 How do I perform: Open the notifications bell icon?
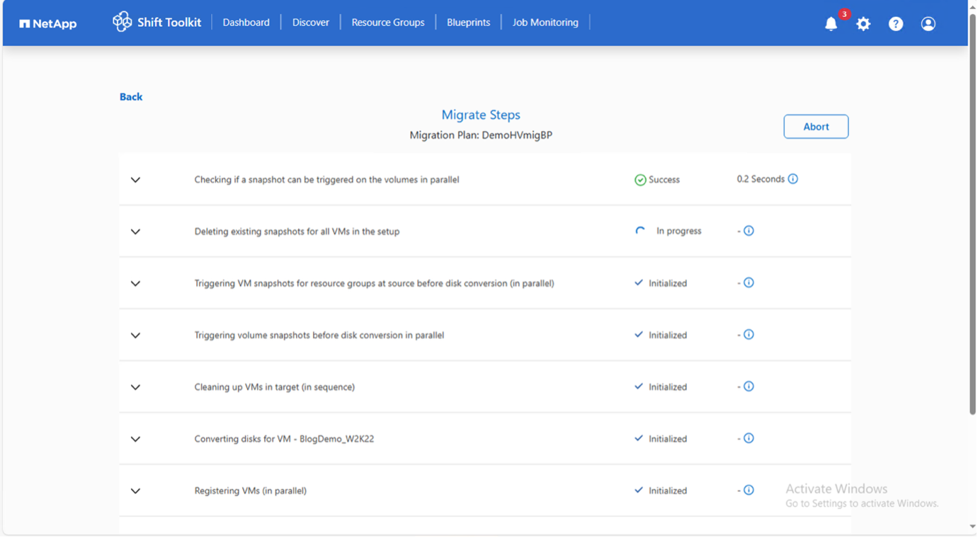(831, 24)
